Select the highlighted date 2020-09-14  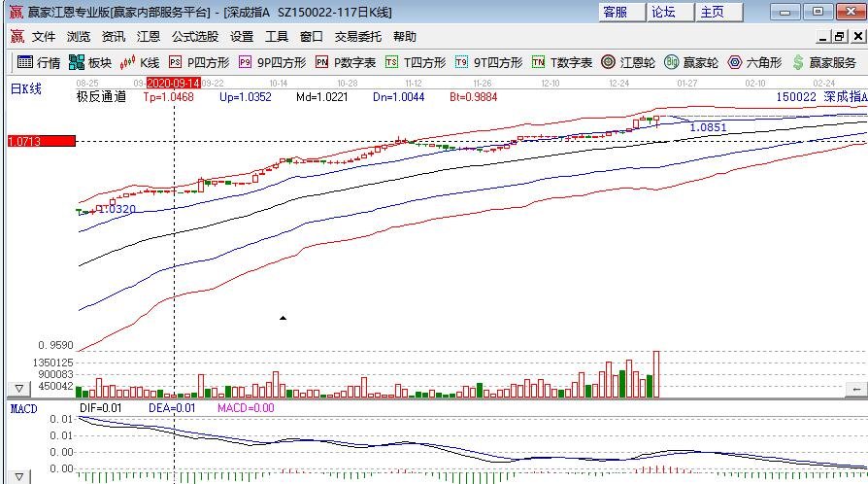coord(173,84)
